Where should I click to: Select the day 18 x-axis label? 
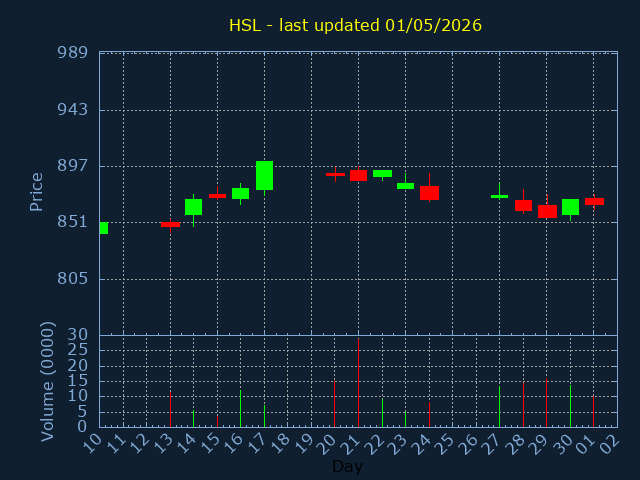point(281,443)
